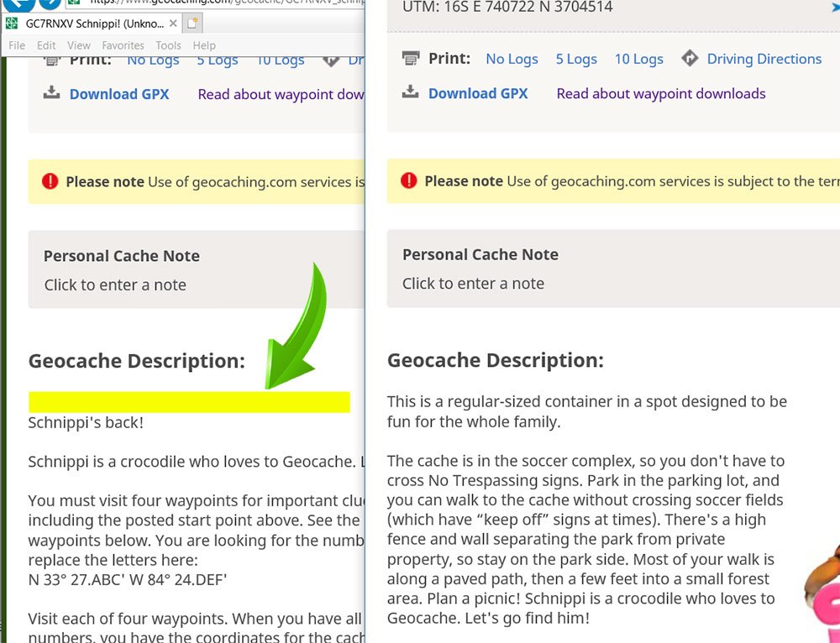Click the cartoon image at right edge

pyautogui.click(x=822, y=593)
